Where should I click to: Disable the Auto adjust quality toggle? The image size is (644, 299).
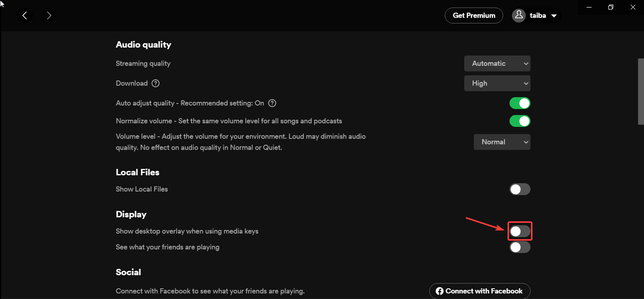(x=520, y=103)
